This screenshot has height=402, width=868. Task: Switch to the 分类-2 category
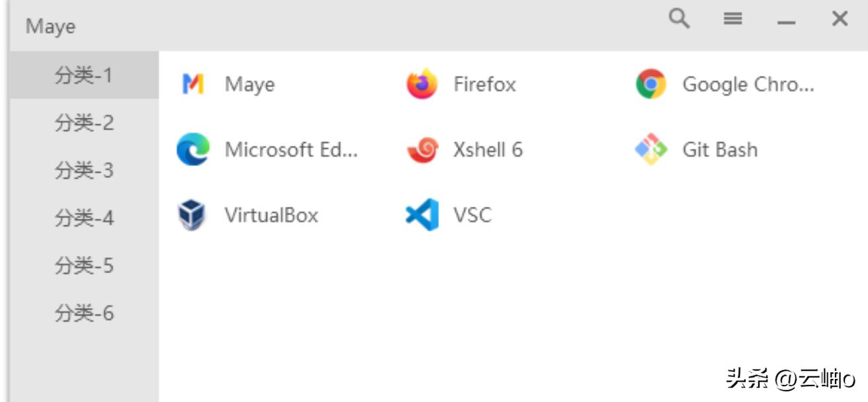pos(84,123)
